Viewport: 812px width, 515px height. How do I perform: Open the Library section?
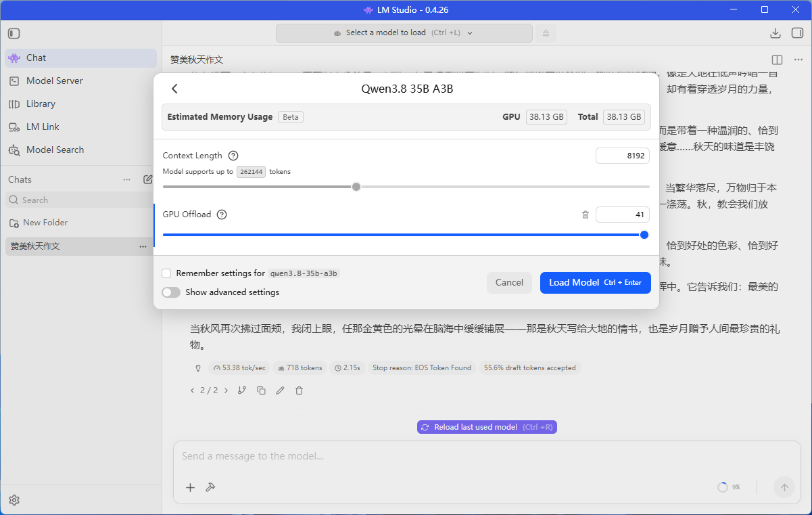click(80, 104)
